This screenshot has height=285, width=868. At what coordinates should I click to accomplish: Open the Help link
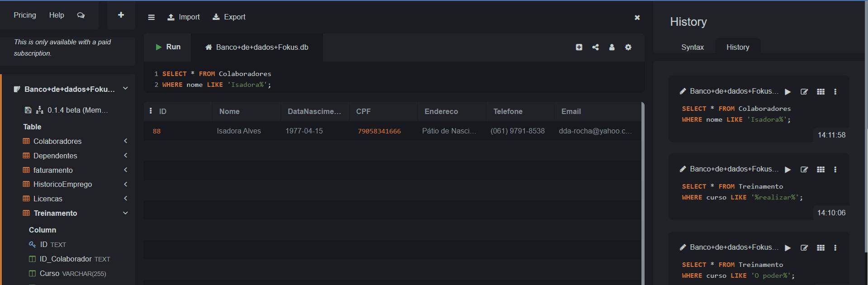coord(57,15)
